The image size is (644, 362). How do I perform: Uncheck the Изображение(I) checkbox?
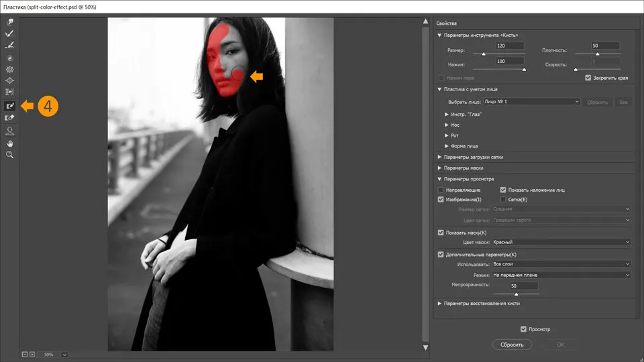(441, 200)
